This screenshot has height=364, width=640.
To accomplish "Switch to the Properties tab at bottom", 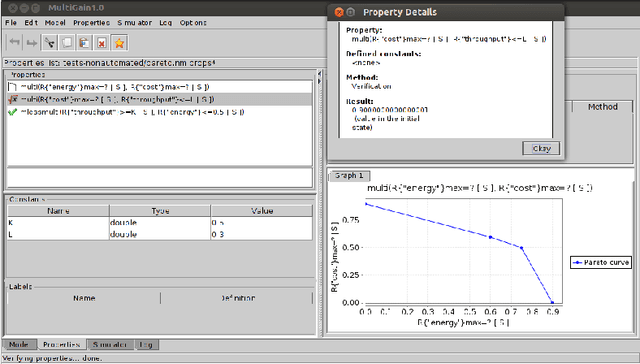I will 62,344.
